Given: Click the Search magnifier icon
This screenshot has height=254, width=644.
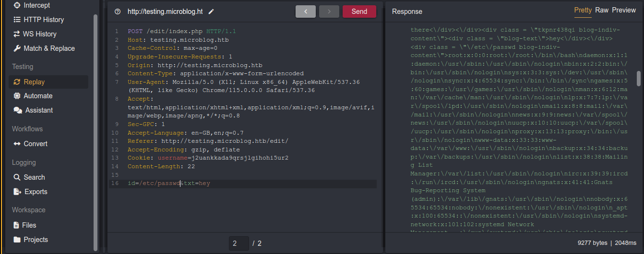Looking at the screenshot, I should click(18, 177).
